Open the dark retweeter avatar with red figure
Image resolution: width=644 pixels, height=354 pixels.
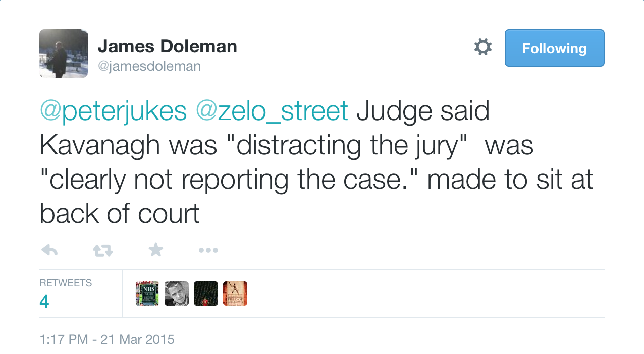click(206, 293)
